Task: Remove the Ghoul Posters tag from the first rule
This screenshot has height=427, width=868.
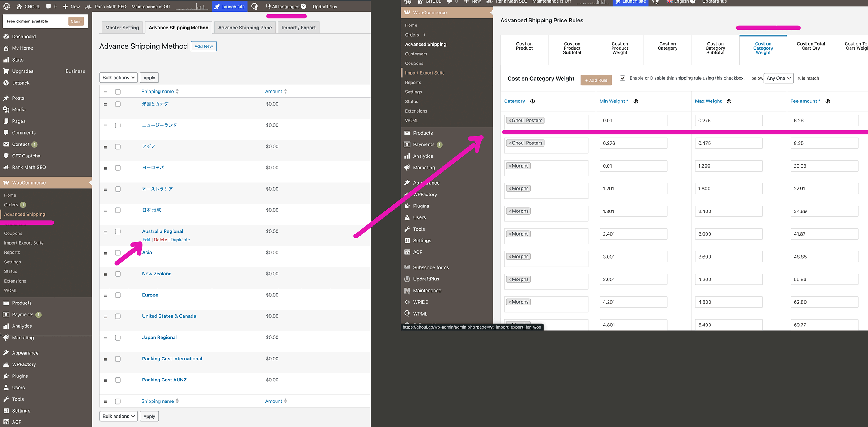Action: [x=510, y=121]
